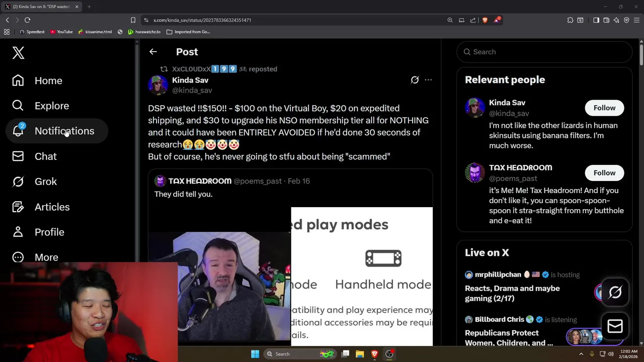The height and width of the screenshot is (362, 644).
Task: Expand the 'Imported from Go...' bookmarks folder
Action: 188,32
